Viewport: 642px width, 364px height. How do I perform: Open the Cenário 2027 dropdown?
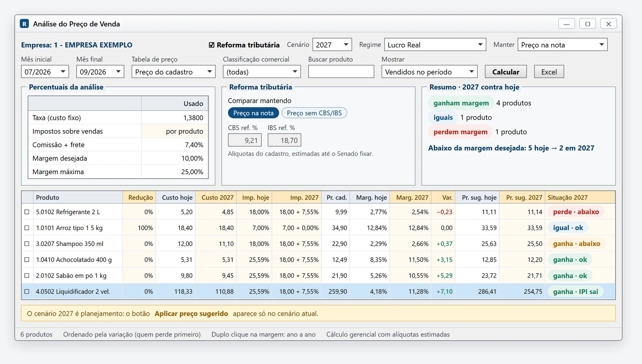click(x=332, y=45)
